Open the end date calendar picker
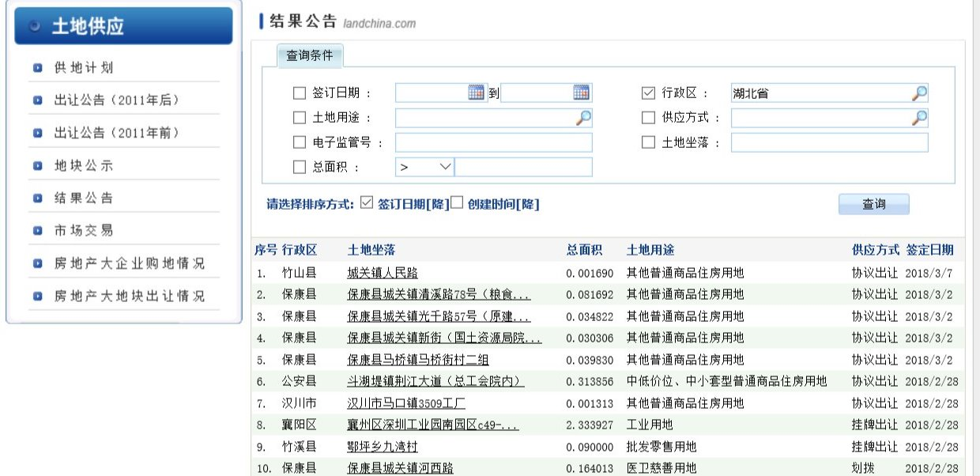The width and height of the screenshot is (980, 476). pos(581,93)
